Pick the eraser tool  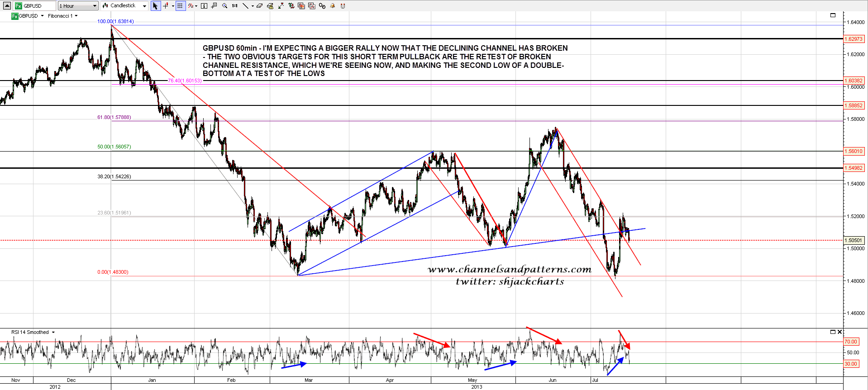point(259,6)
